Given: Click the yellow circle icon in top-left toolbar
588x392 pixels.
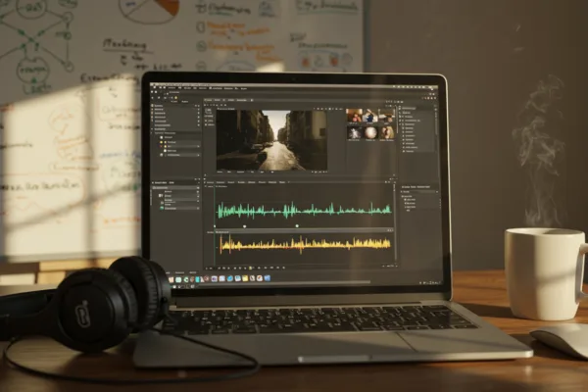Looking at the screenshot, I should tap(175, 98).
